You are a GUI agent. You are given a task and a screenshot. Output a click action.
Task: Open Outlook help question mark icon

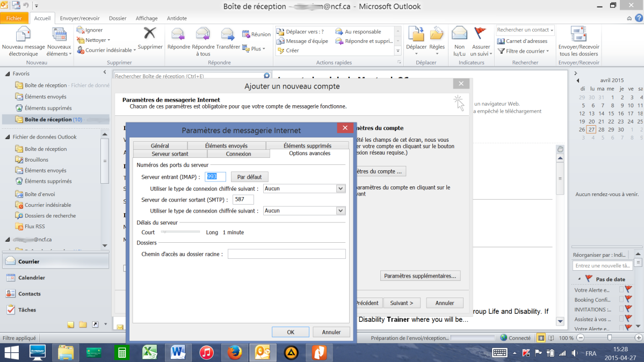coord(639,18)
